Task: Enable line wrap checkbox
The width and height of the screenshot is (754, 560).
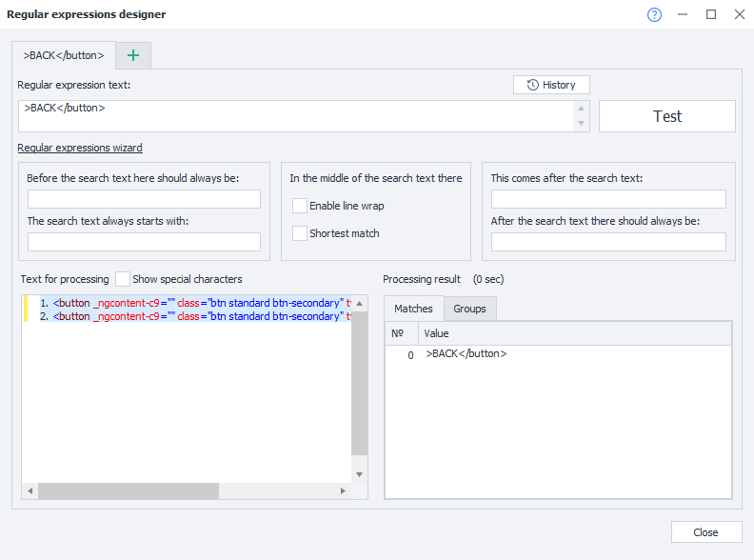Action: pos(301,206)
